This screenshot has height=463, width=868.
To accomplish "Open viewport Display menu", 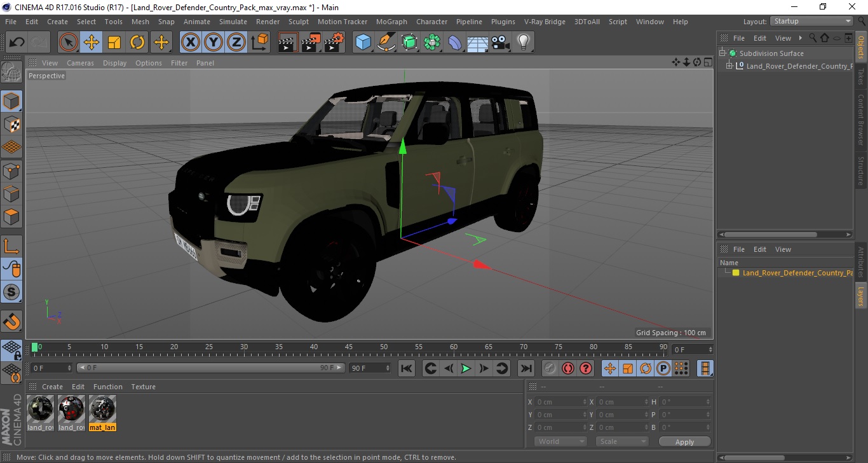I will tap(114, 63).
